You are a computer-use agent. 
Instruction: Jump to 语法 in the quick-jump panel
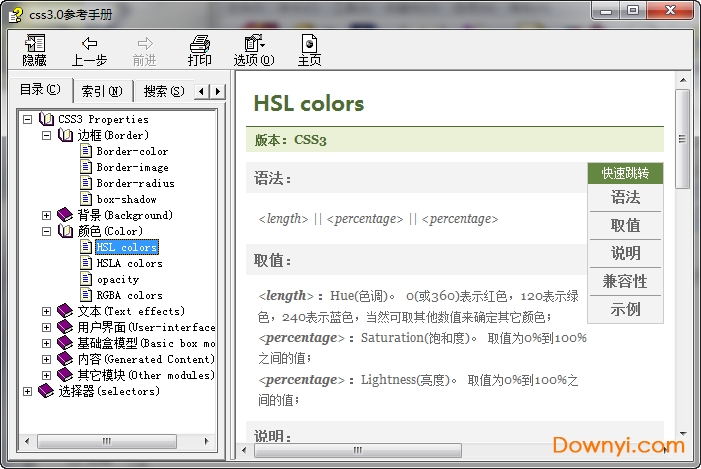point(625,197)
